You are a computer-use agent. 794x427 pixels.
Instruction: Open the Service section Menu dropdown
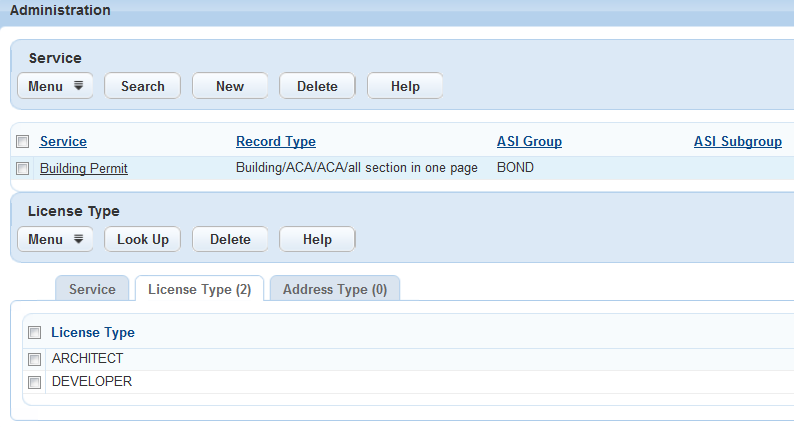click(55, 86)
